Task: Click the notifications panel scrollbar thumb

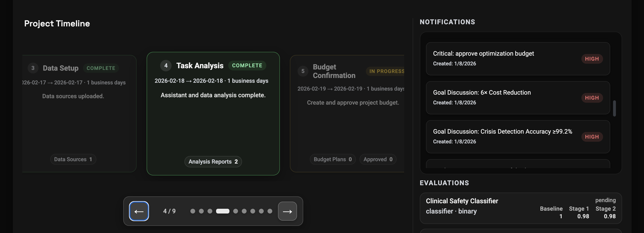Action: (x=614, y=108)
